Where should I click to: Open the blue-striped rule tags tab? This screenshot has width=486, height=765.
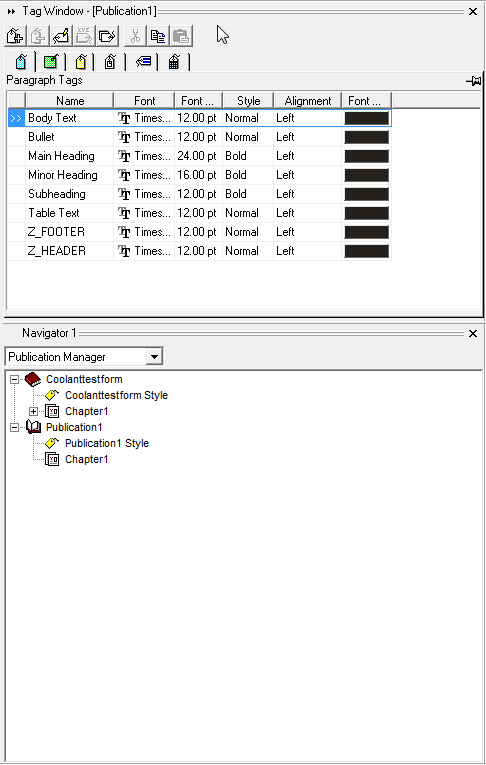[x=143, y=62]
